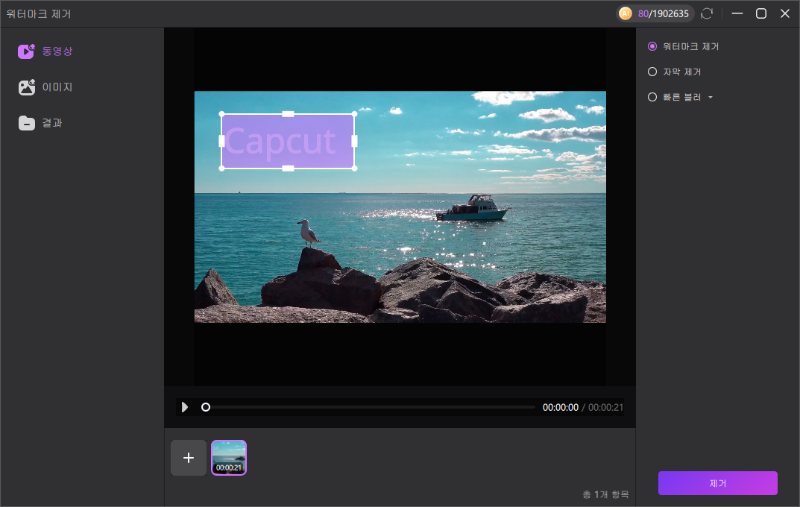The width and height of the screenshot is (800, 507).
Task: Click the right-middle handle of selection box
Action: [355, 141]
